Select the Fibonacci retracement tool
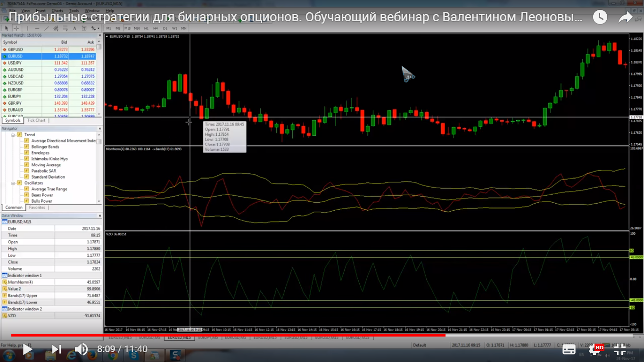 pos(66,28)
